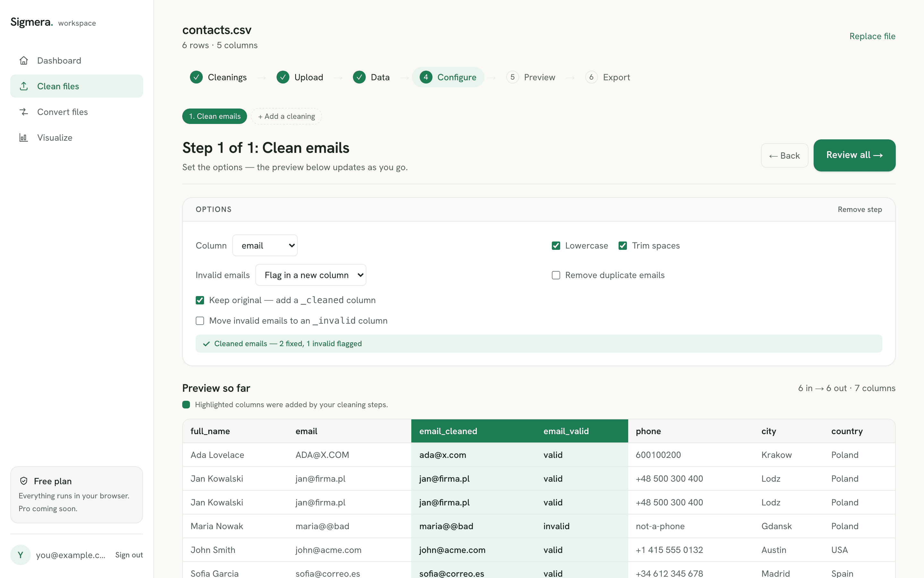Image resolution: width=924 pixels, height=578 pixels.
Task: Click the Data step checkmark icon
Action: point(359,77)
